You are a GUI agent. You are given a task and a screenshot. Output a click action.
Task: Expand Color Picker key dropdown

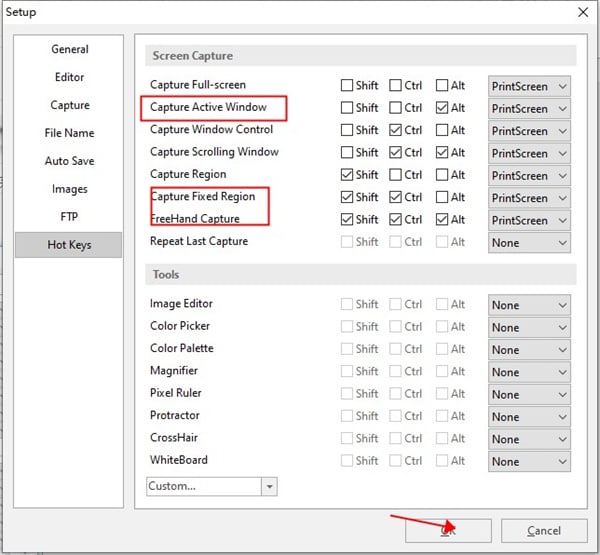point(529,327)
